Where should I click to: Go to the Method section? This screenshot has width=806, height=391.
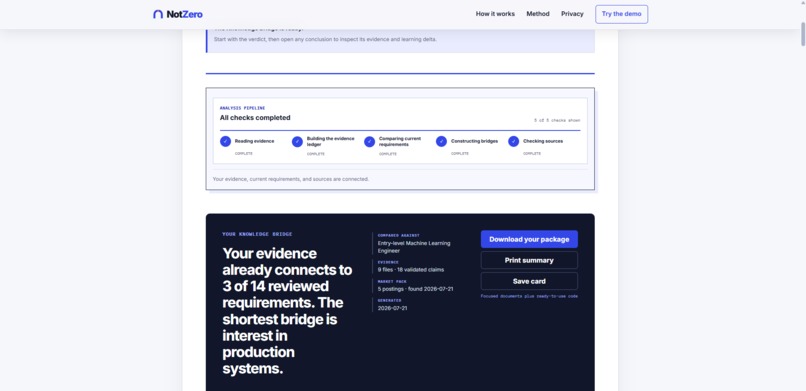click(x=538, y=14)
